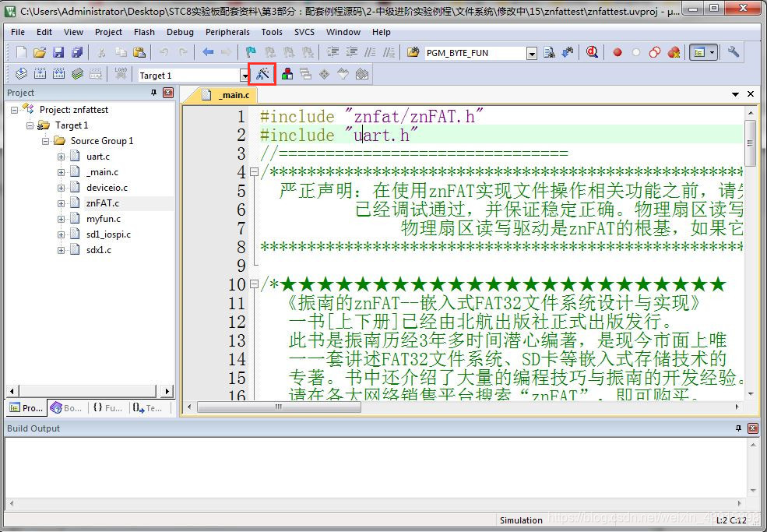Kill all breakpoints with red X icon

coord(674,52)
